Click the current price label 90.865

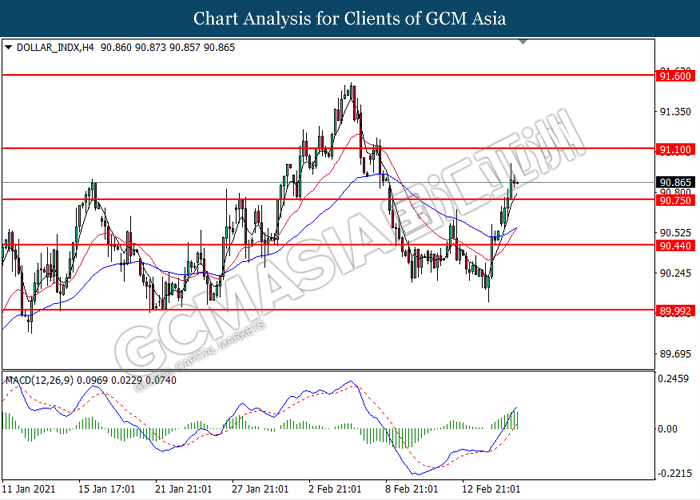pyautogui.click(x=675, y=182)
